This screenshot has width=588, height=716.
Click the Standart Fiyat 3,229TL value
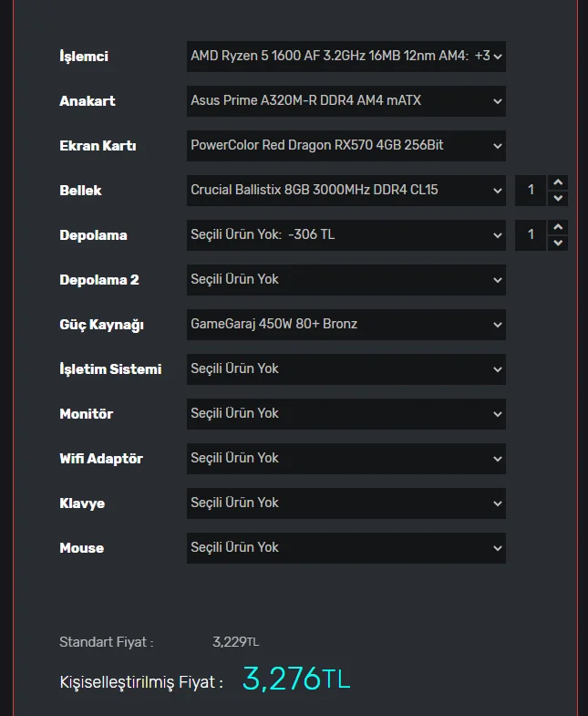(235, 641)
